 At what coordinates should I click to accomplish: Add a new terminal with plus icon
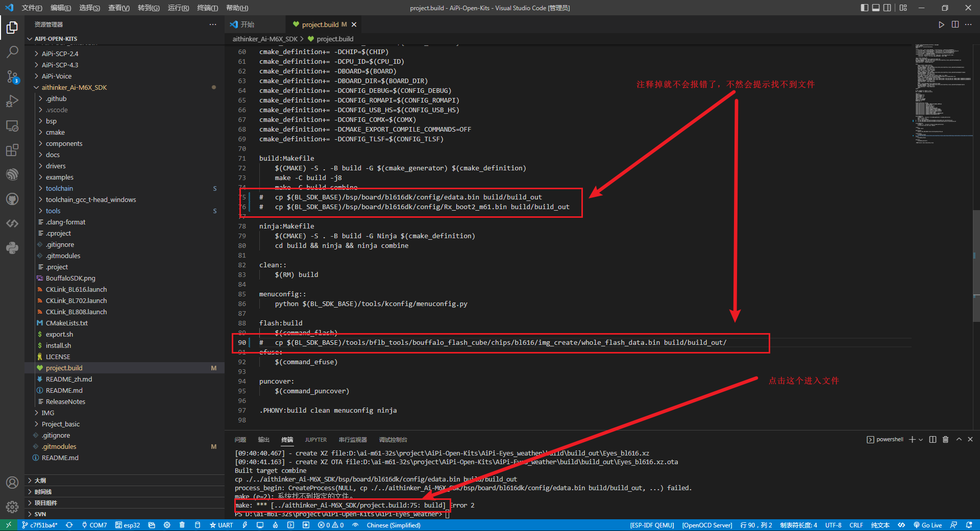tap(912, 439)
